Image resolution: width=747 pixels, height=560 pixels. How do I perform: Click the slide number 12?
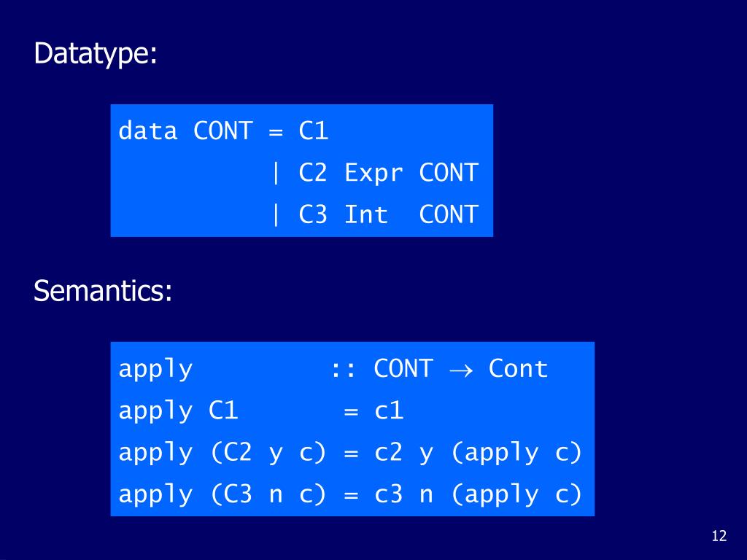pyautogui.click(x=719, y=536)
